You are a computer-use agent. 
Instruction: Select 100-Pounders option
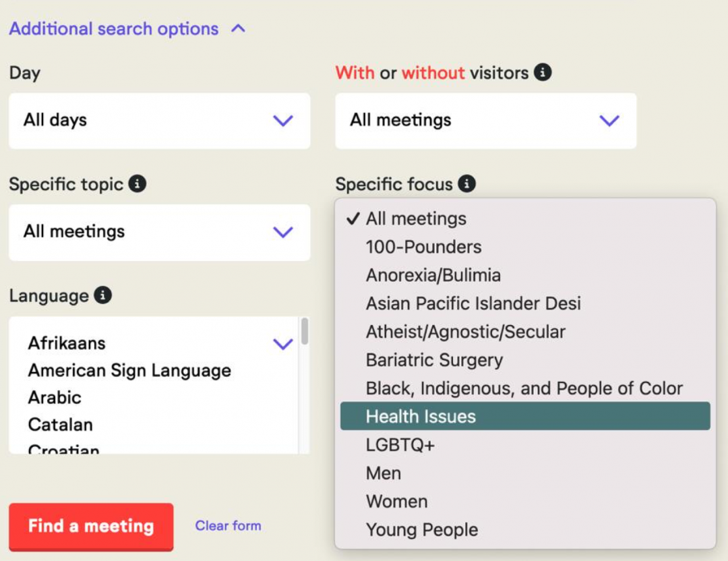click(423, 247)
